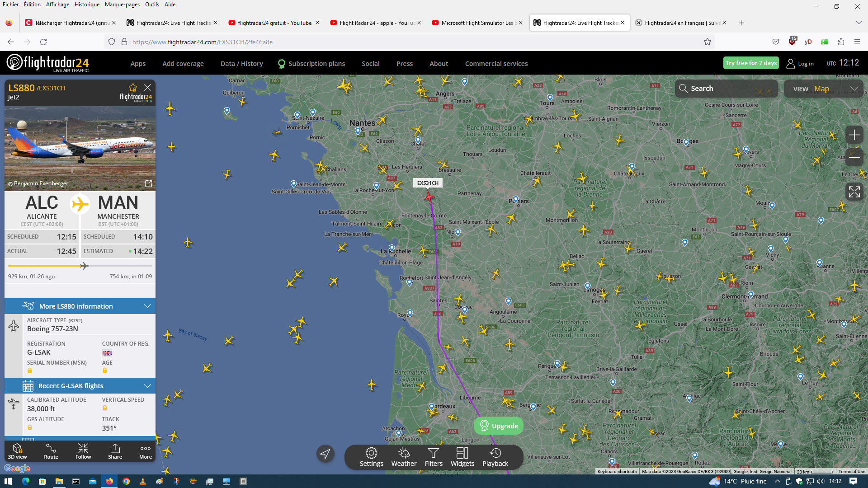Open Weather layer options

[x=404, y=457]
